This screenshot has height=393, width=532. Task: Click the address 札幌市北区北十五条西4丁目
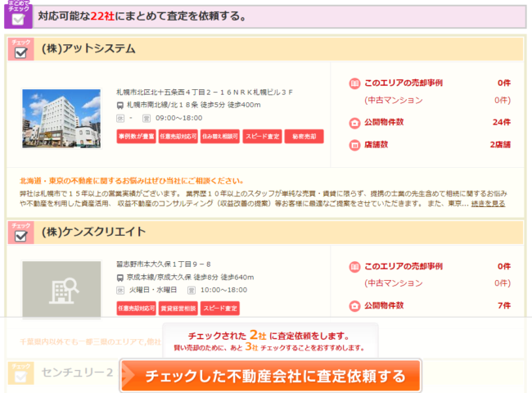pyautogui.click(x=205, y=92)
